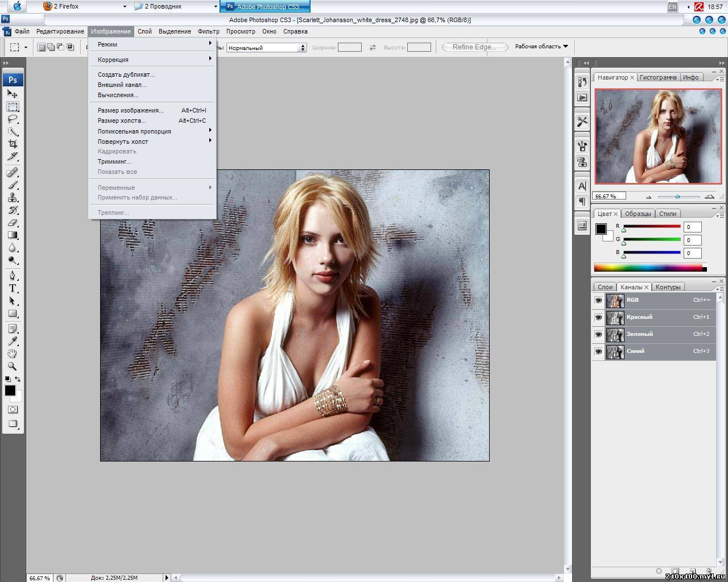Expand the Коррекция submenu
This screenshot has width=728, height=582.
click(152, 60)
